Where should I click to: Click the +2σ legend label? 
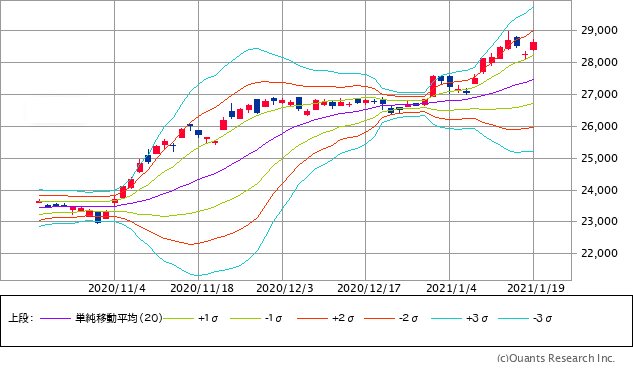click(343, 318)
